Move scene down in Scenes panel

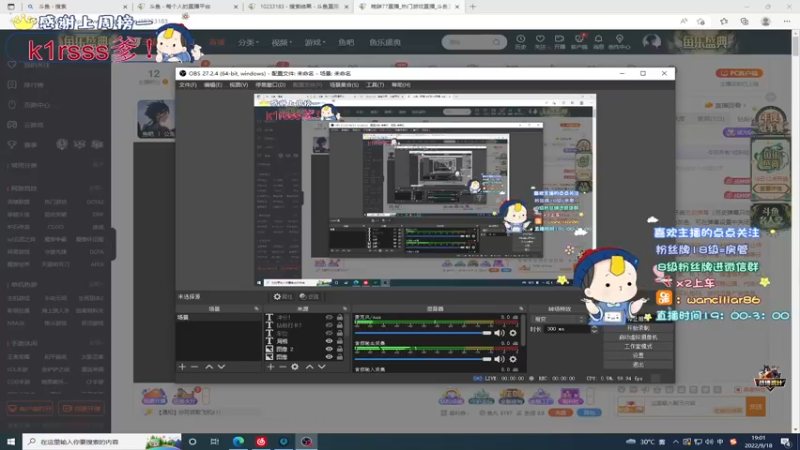[x=221, y=367]
